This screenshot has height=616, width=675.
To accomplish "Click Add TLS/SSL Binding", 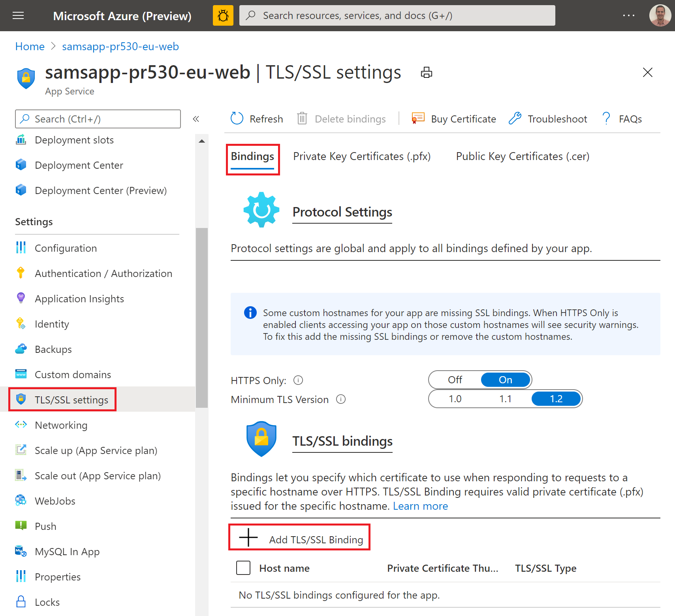I will point(299,539).
